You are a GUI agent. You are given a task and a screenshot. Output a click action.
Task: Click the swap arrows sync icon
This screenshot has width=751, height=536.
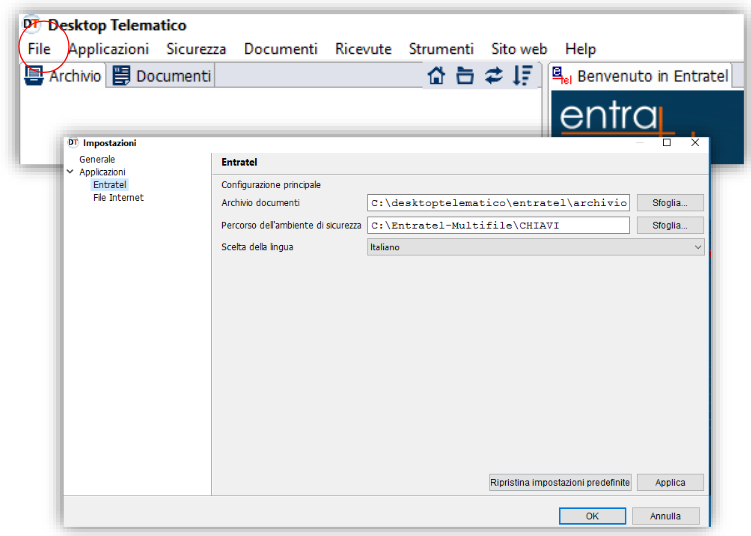494,76
